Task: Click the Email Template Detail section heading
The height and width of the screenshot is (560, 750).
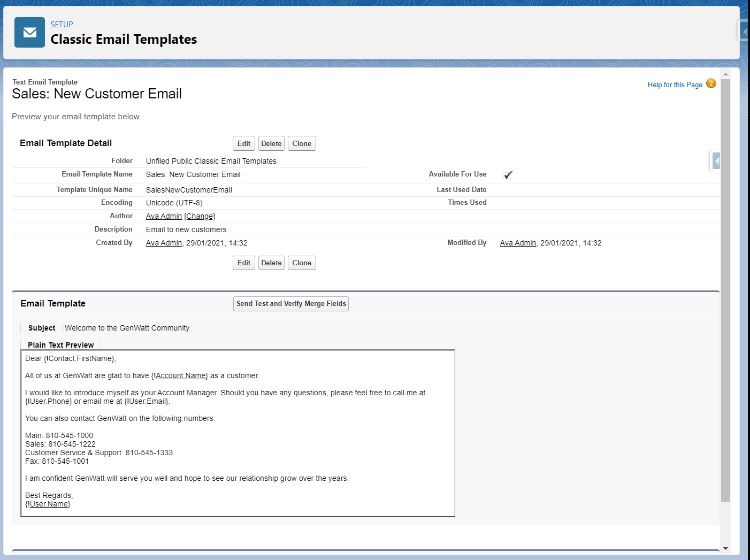Action: pos(66,143)
